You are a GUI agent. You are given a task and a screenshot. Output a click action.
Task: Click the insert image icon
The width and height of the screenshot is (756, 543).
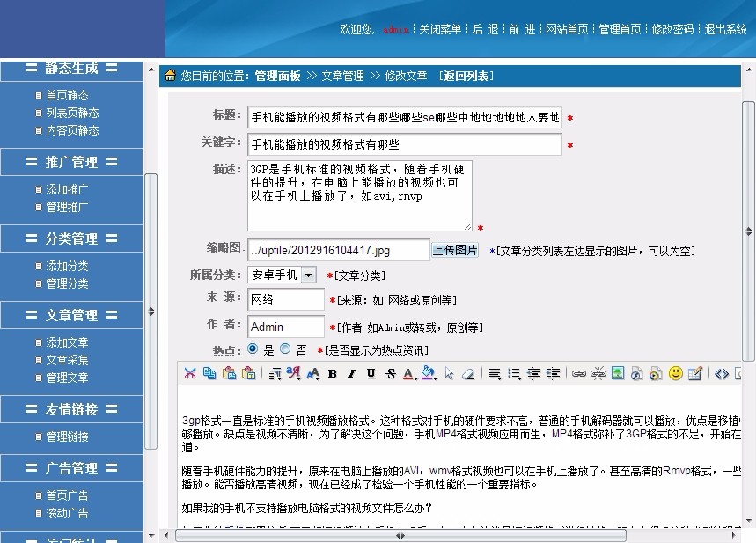[x=618, y=373]
